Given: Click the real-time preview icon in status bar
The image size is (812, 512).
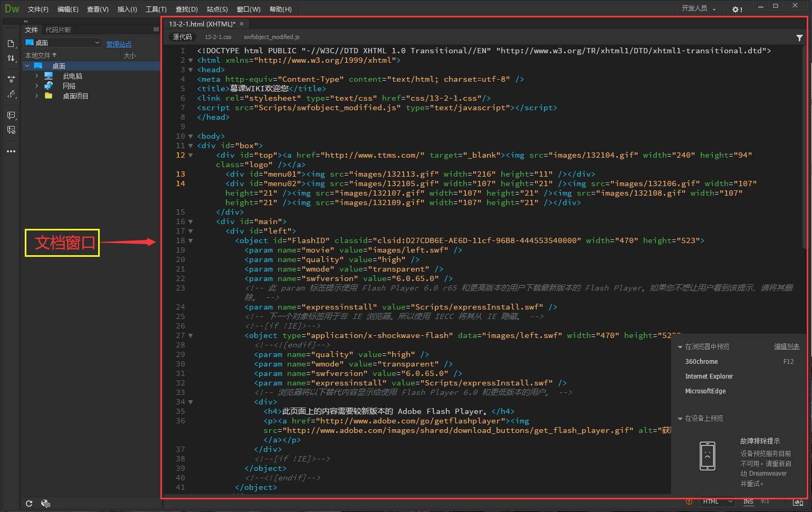Looking at the screenshot, I should (x=798, y=502).
